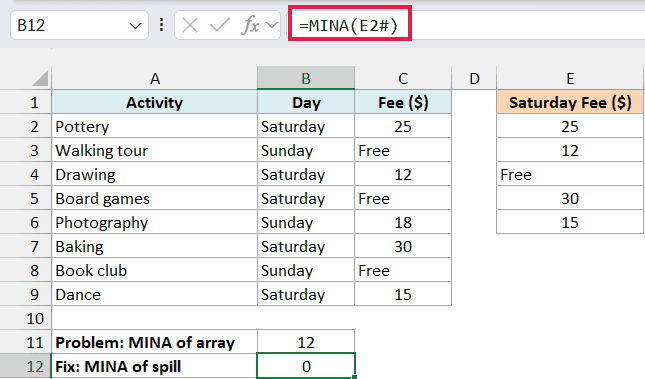Select column D header

coord(474,78)
